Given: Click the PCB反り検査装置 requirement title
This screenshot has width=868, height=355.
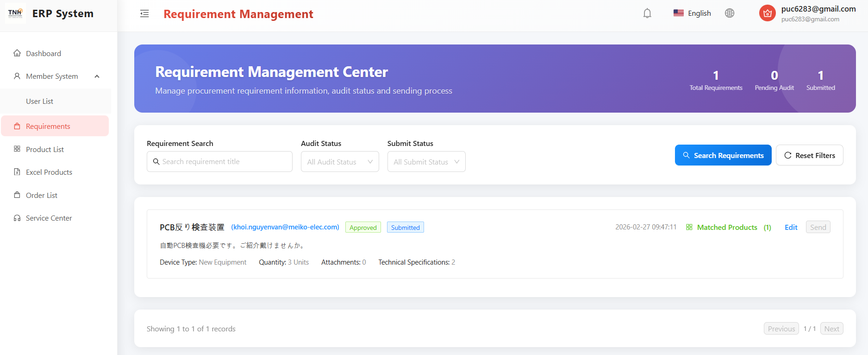Looking at the screenshot, I should 192,227.
